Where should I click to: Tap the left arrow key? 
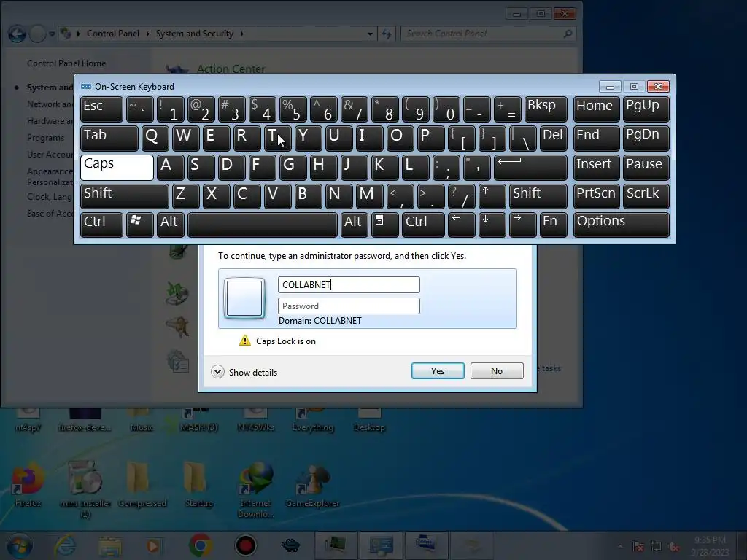click(x=462, y=225)
